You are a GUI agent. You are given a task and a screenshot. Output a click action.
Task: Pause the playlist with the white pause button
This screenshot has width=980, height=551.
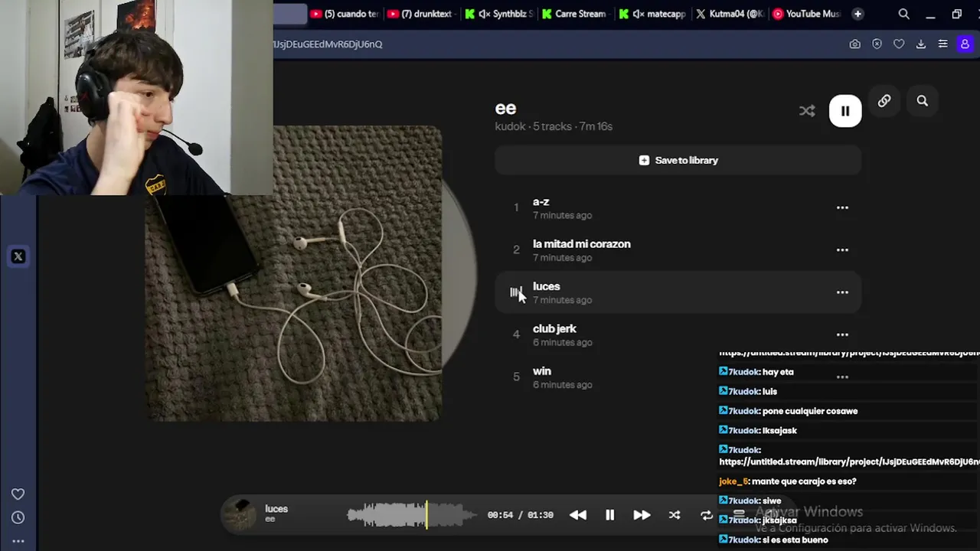(845, 111)
